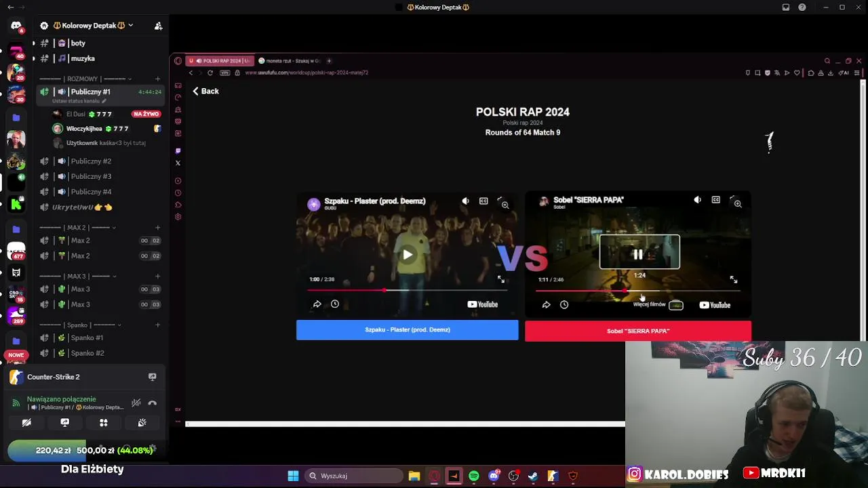The height and width of the screenshot is (488, 868).
Task: Disconnect from the voice channel
Action: pyautogui.click(x=152, y=403)
